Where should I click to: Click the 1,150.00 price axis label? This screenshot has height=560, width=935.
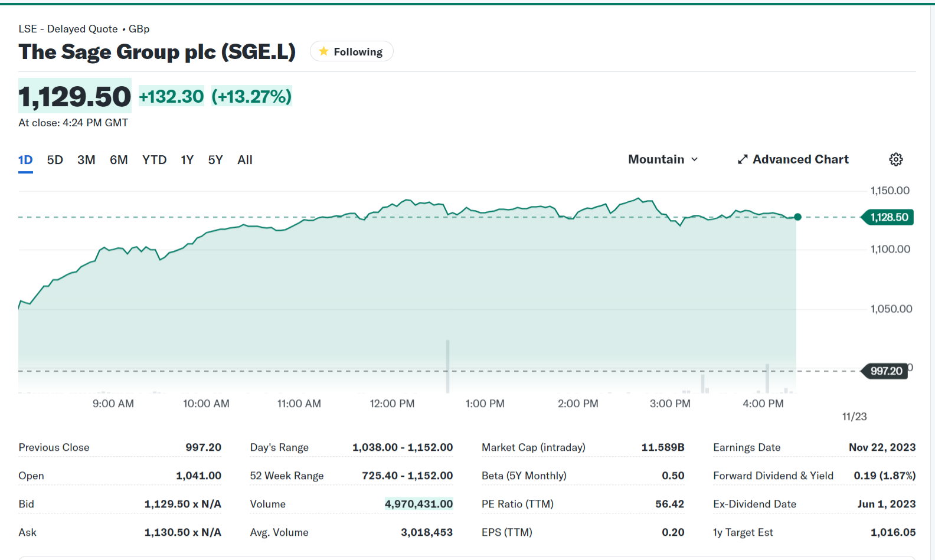(890, 191)
